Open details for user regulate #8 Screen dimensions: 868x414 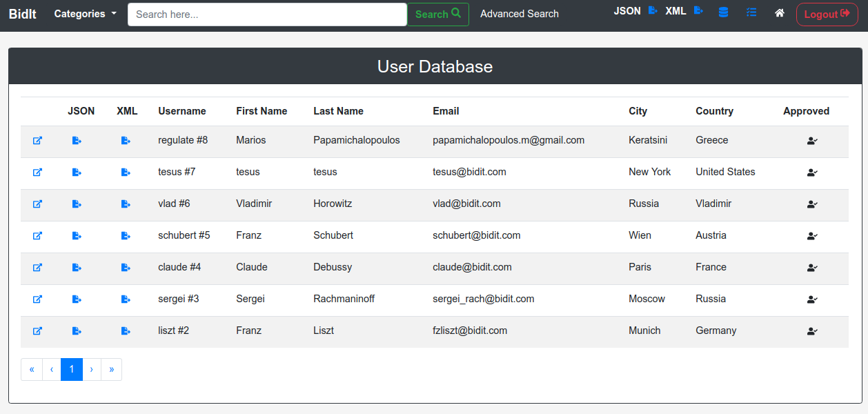click(x=38, y=141)
